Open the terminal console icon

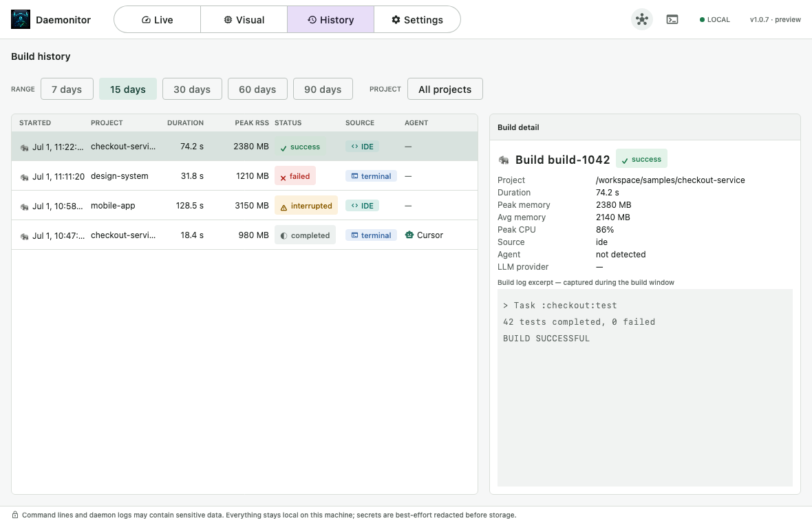coord(672,20)
